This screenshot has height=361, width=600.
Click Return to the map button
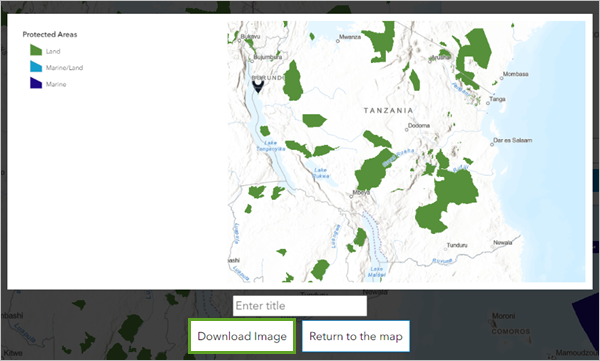click(356, 336)
